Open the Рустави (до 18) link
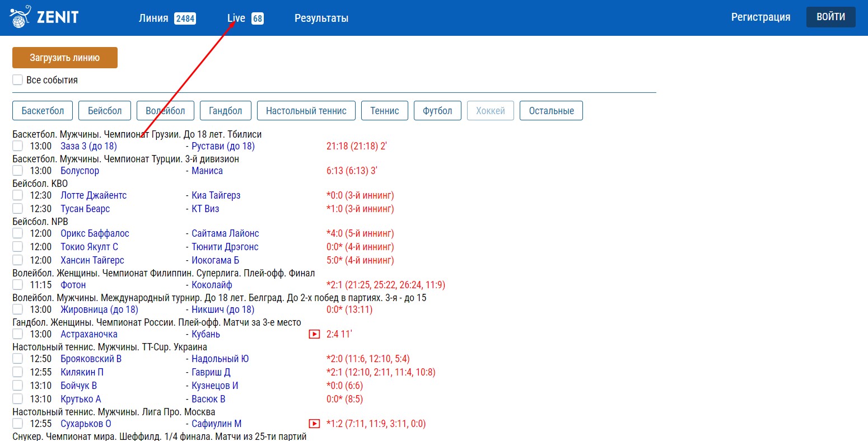 click(x=223, y=146)
